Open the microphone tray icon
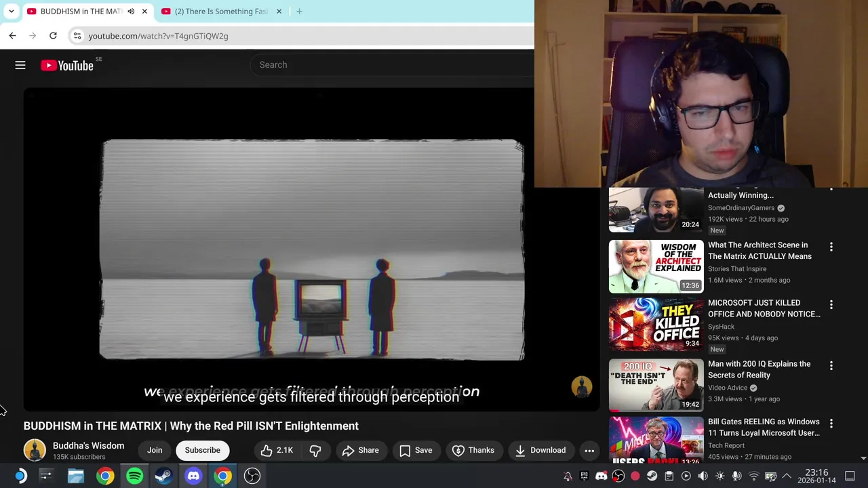Screen dimensions: 868x488 [x=736, y=476]
